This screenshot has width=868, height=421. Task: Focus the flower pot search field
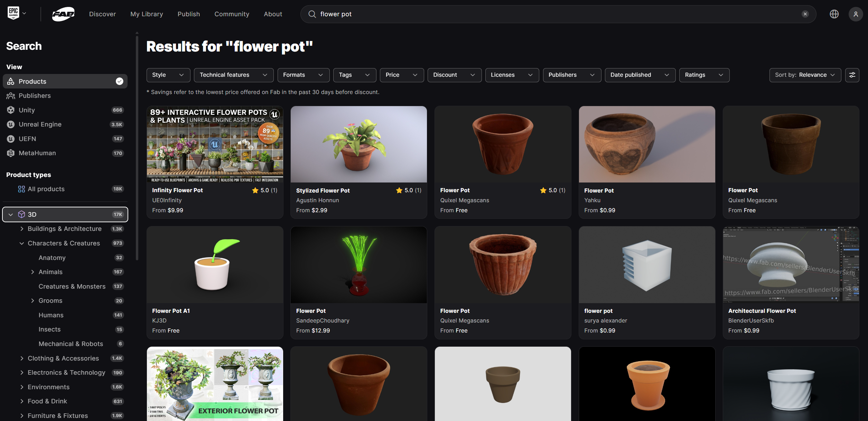pos(558,14)
